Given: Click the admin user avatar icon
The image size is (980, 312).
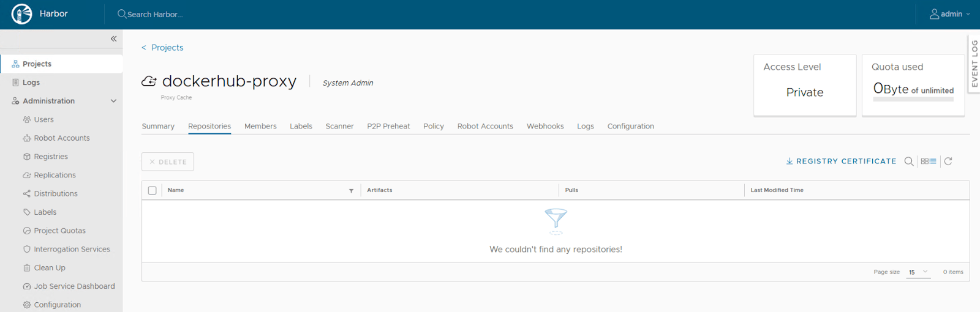Looking at the screenshot, I should tap(934, 14).
